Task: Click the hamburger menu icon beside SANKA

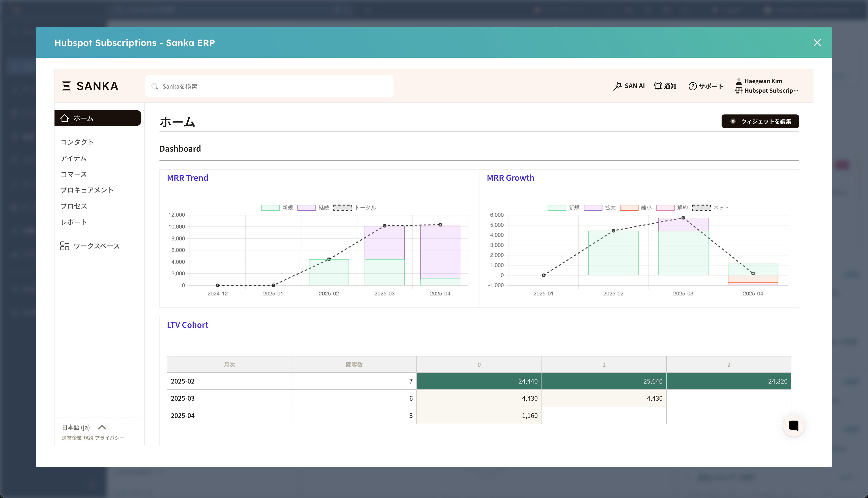Action: (x=66, y=86)
